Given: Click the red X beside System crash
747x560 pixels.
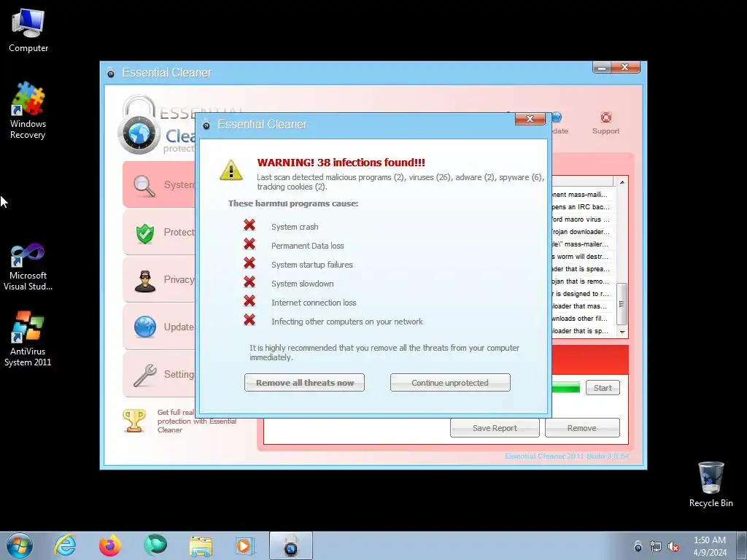Looking at the screenshot, I should point(249,225).
